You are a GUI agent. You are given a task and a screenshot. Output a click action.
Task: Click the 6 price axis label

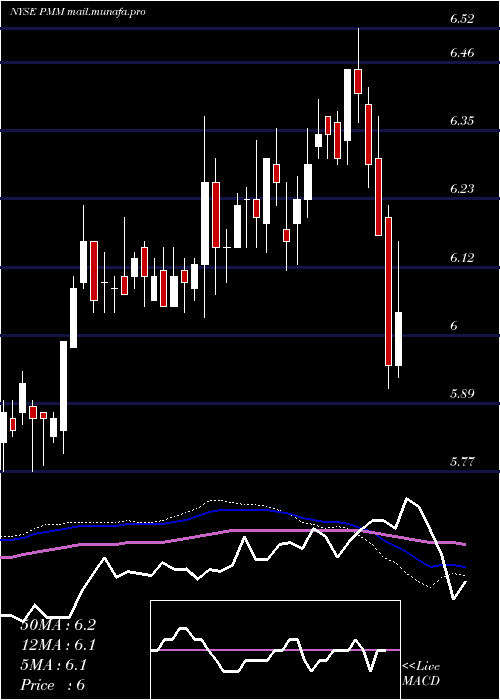coord(454,325)
